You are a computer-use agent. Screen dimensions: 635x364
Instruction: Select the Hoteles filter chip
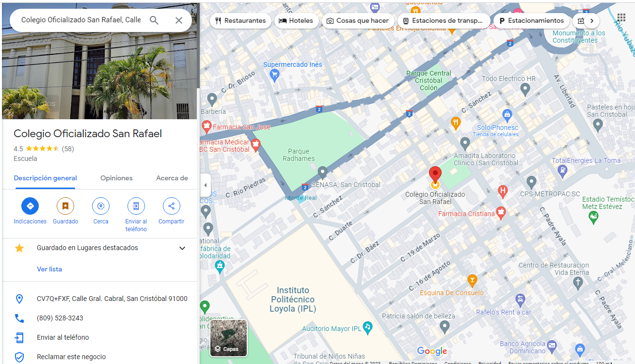tap(297, 21)
